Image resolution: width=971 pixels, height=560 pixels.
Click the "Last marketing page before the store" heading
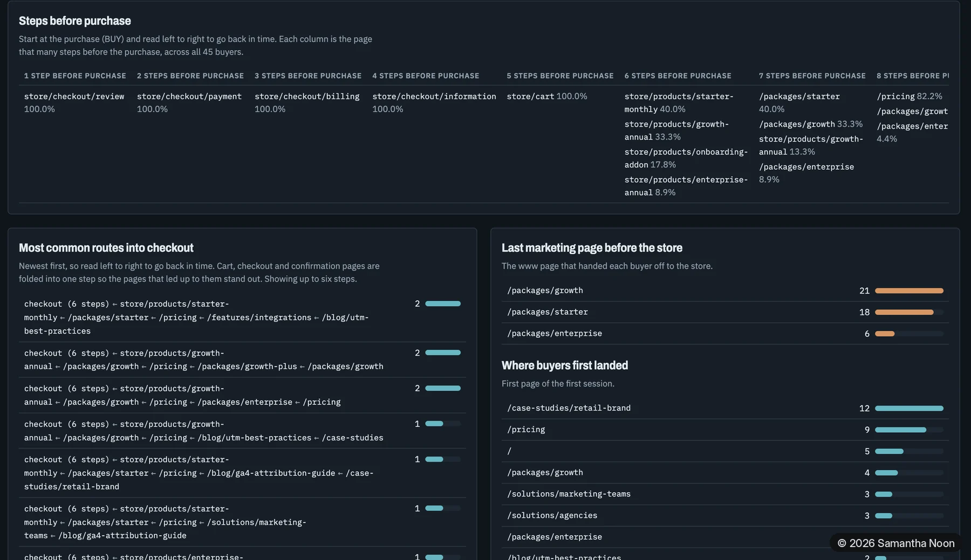pyautogui.click(x=592, y=248)
